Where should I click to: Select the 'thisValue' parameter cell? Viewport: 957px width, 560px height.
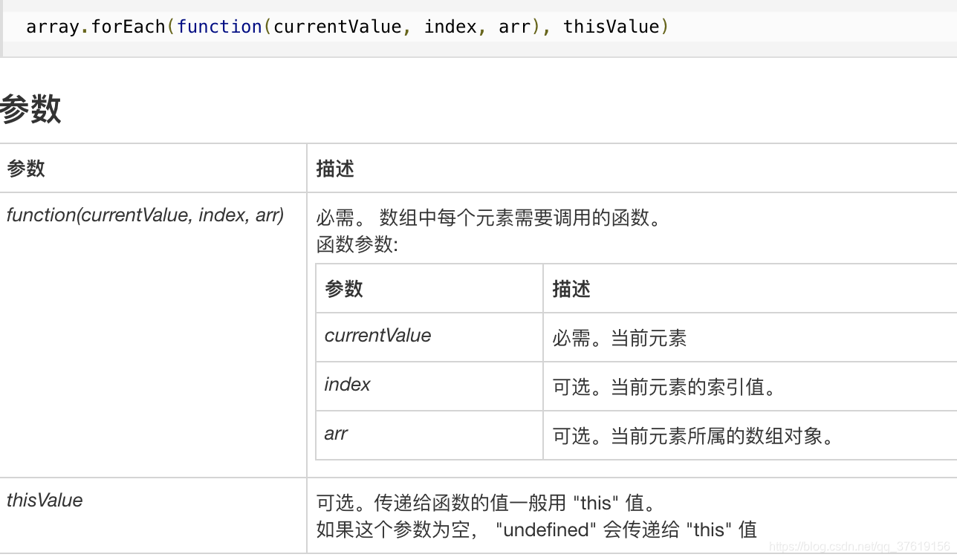[x=153, y=515]
